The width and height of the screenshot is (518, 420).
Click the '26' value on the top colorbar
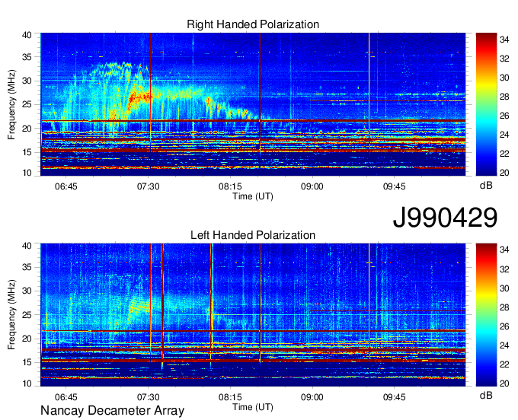[504, 116]
